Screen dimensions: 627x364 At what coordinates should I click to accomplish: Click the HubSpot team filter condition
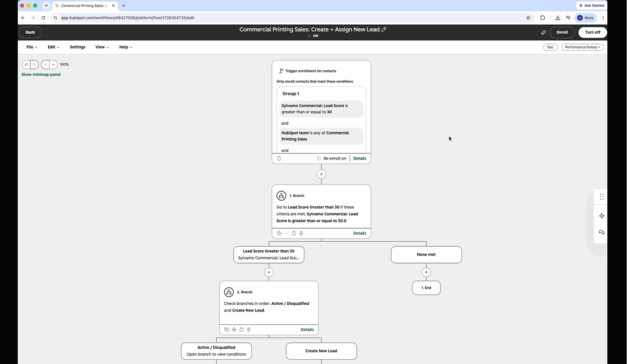(x=321, y=136)
